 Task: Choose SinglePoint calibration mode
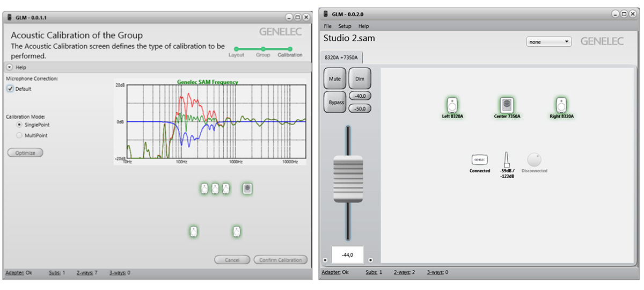pos(20,125)
